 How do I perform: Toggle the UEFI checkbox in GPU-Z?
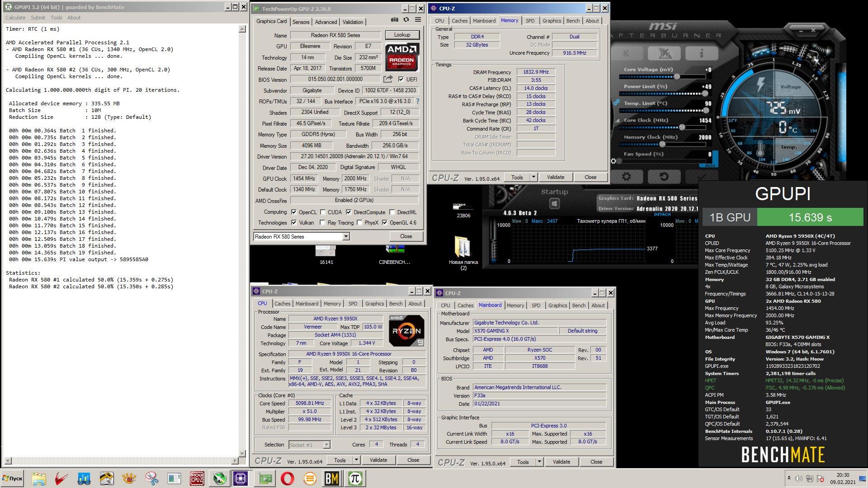click(401, 79)
